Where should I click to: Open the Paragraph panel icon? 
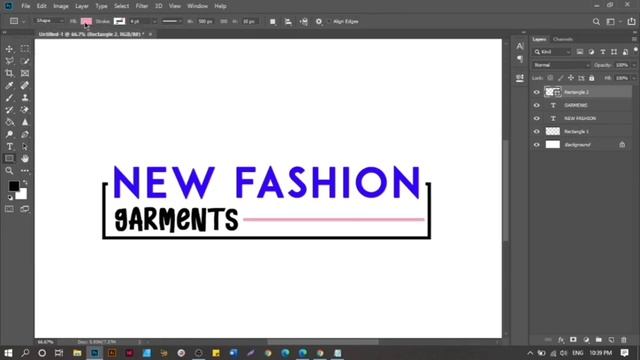coord(520,59)
